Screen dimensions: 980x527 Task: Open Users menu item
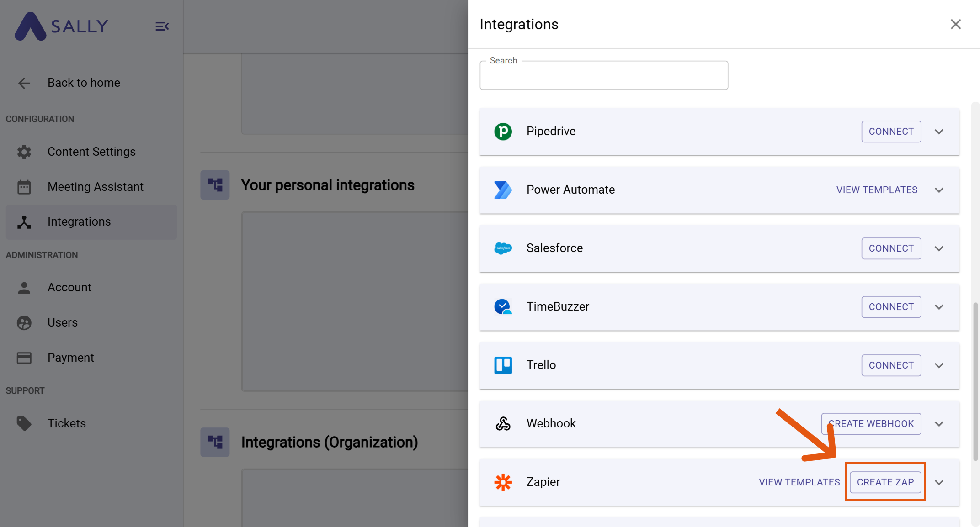[91, 322]
